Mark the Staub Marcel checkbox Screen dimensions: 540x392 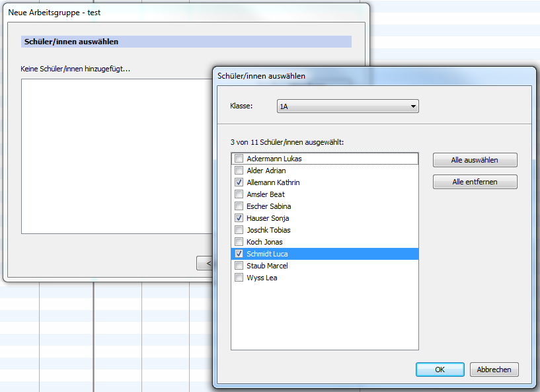(x=239, y=266)
